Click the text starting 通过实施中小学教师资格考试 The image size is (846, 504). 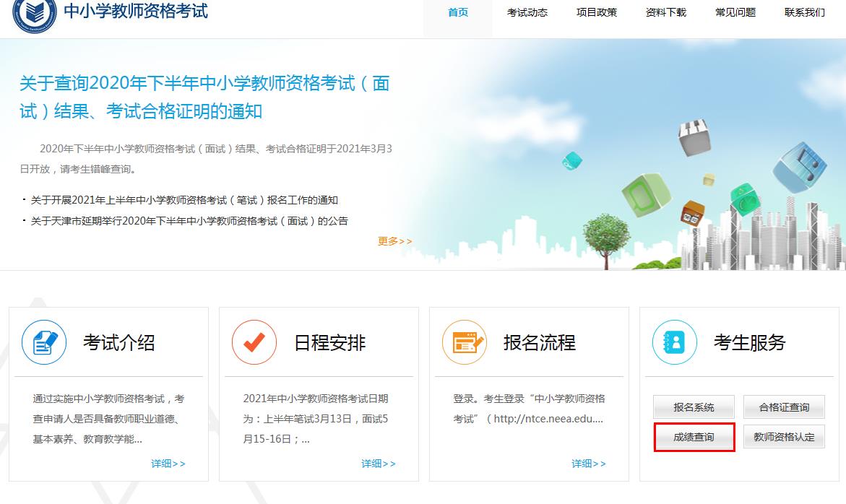point(108,419)
